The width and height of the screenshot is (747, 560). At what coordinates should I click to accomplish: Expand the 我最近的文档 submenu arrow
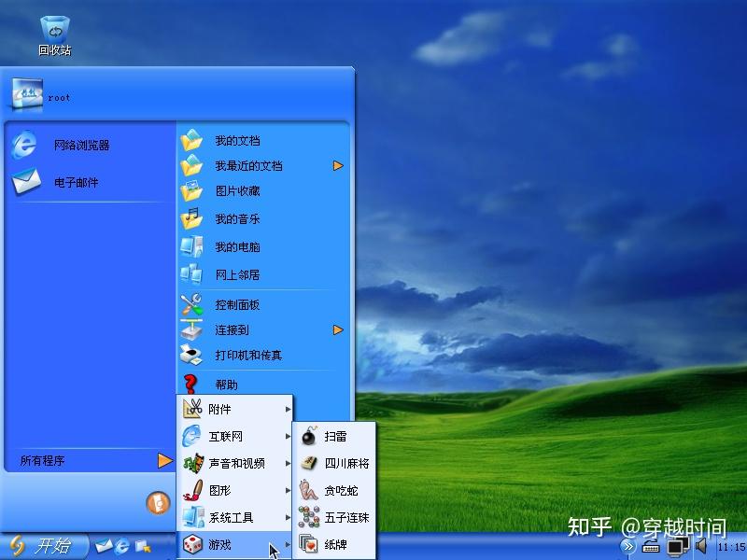pyautogui.click(x=338, y=164)
